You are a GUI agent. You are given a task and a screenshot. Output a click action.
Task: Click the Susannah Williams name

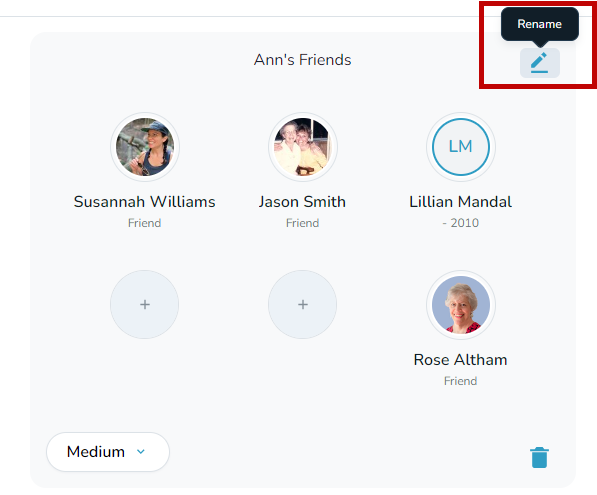[x=144, y=202]
